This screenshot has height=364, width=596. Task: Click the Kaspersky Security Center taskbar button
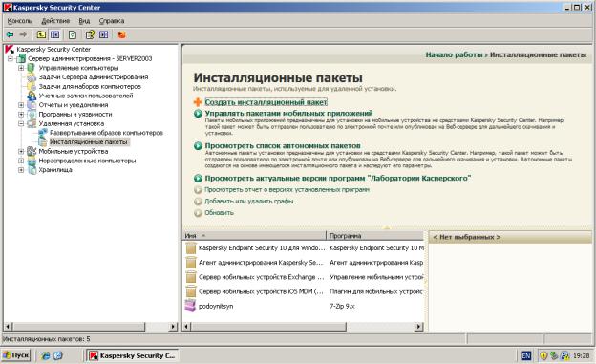(x=132, y=355)
